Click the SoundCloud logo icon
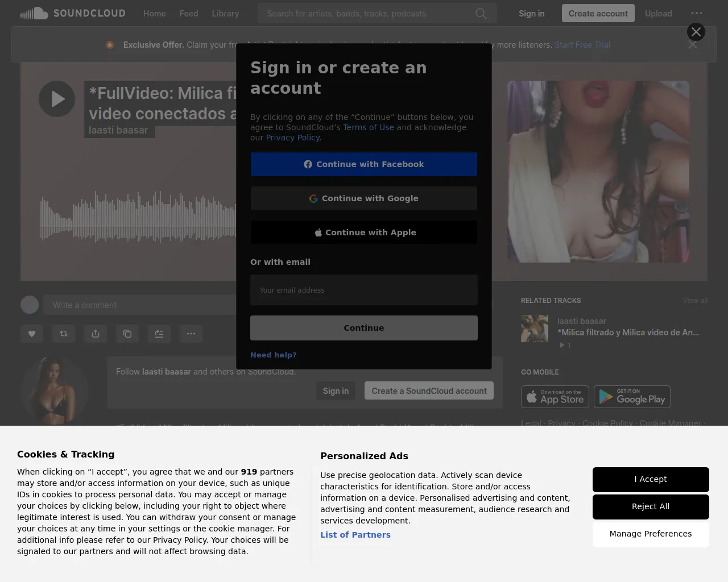The image size is (728, 582). (35, 13)
